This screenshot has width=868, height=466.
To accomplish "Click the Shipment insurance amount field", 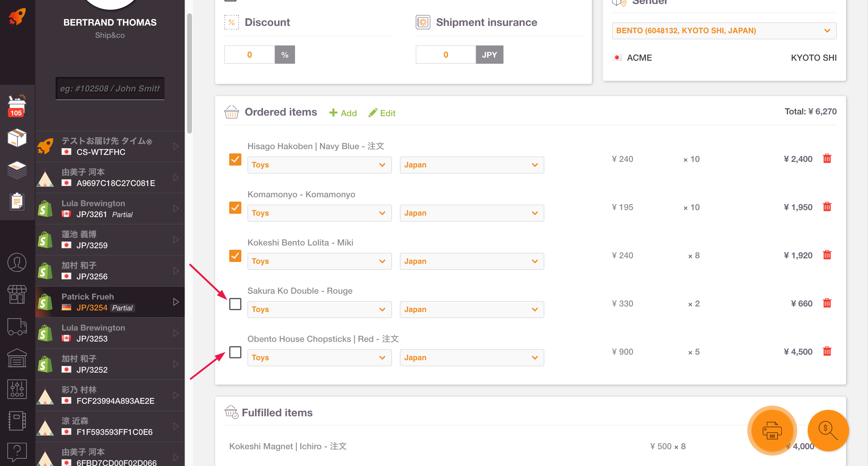I will (446, 55).
